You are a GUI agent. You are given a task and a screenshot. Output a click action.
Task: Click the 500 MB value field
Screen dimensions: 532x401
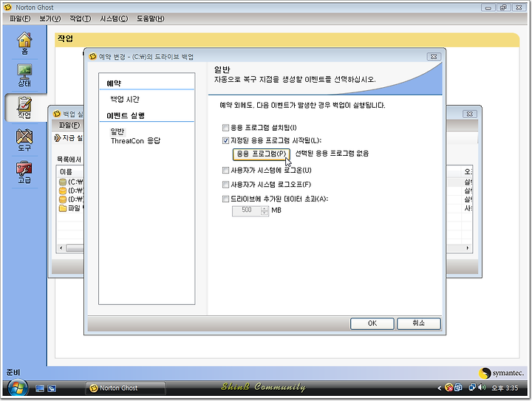pyautogui.click(x=247, y=210)
